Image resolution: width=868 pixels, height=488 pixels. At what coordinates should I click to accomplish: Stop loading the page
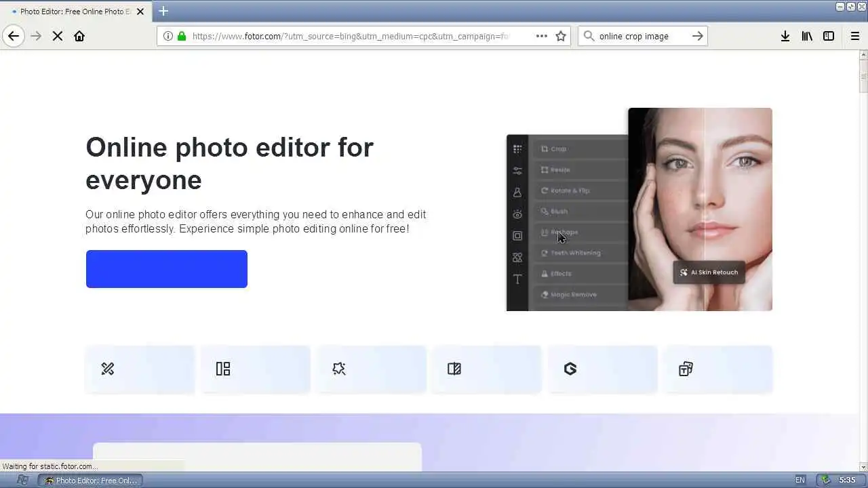pos(58,36)
